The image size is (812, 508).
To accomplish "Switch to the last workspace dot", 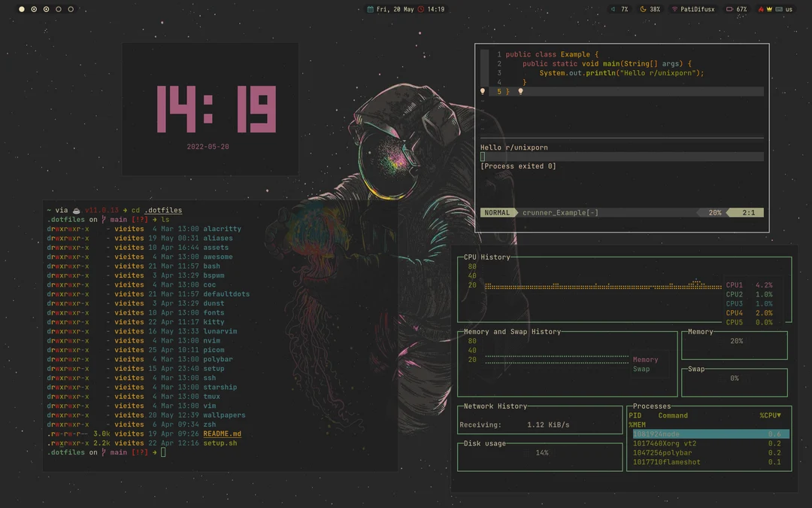I will point(71,9).
